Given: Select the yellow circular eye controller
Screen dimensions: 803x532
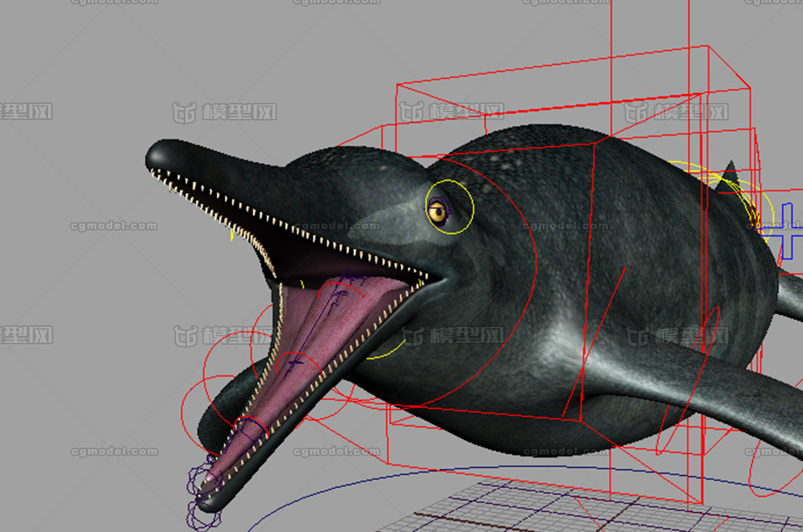Looking at the screenshot, I should (449, 207).
